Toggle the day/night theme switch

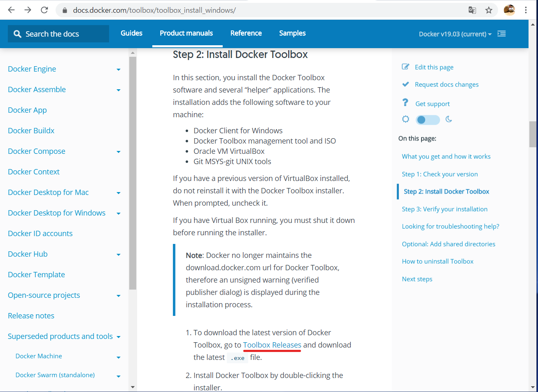tap(428, 120)
